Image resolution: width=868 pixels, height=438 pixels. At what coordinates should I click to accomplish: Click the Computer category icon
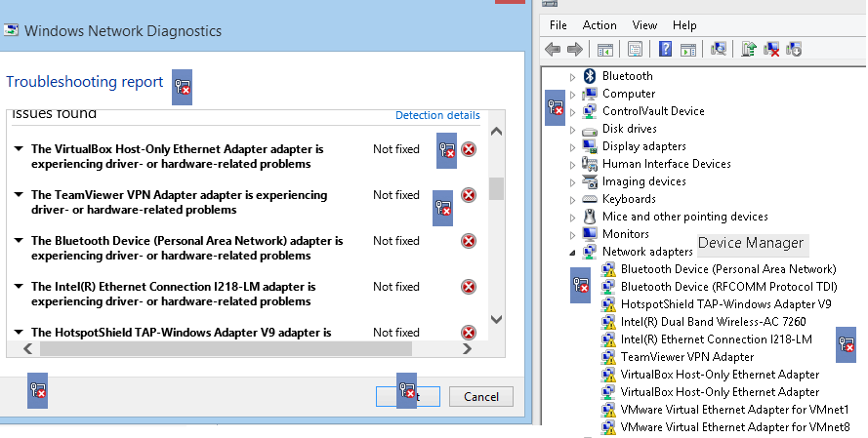click(x=590, y=94)
